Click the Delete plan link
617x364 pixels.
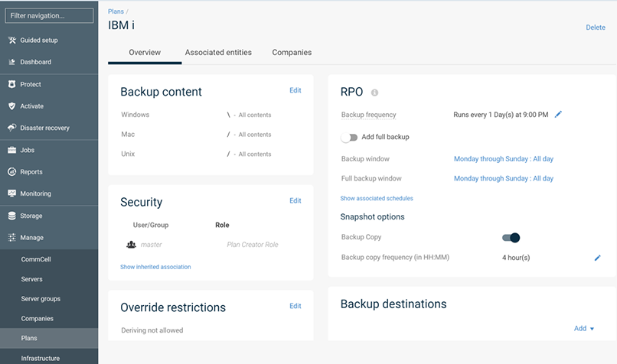[x=596, y=28]
